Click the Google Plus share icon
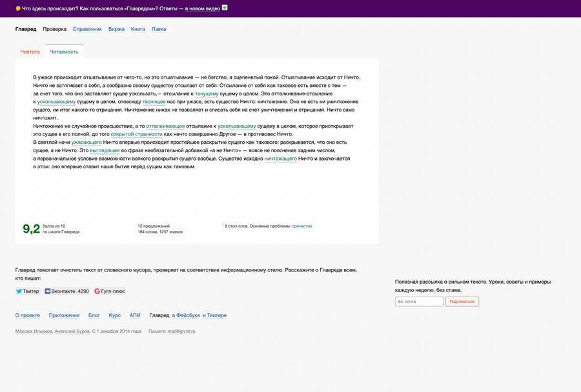 pyautogui.click(x=97, y=291)
